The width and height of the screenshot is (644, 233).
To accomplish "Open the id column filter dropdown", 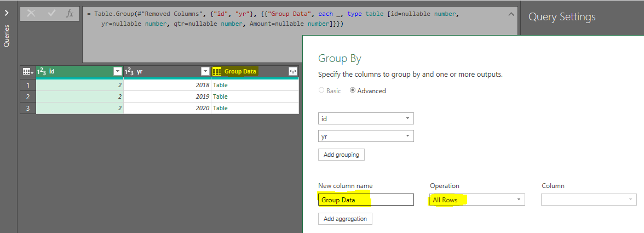I will point(117,71).
